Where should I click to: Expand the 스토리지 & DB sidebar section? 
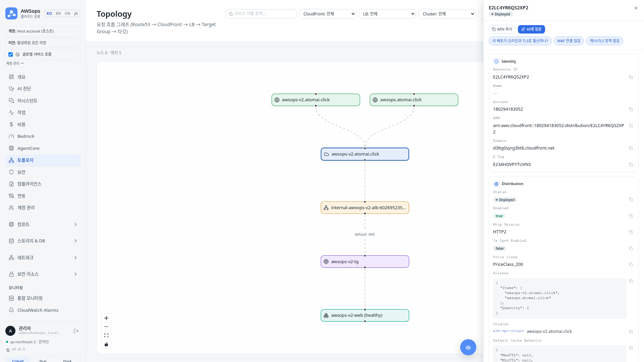coord(43,241)
